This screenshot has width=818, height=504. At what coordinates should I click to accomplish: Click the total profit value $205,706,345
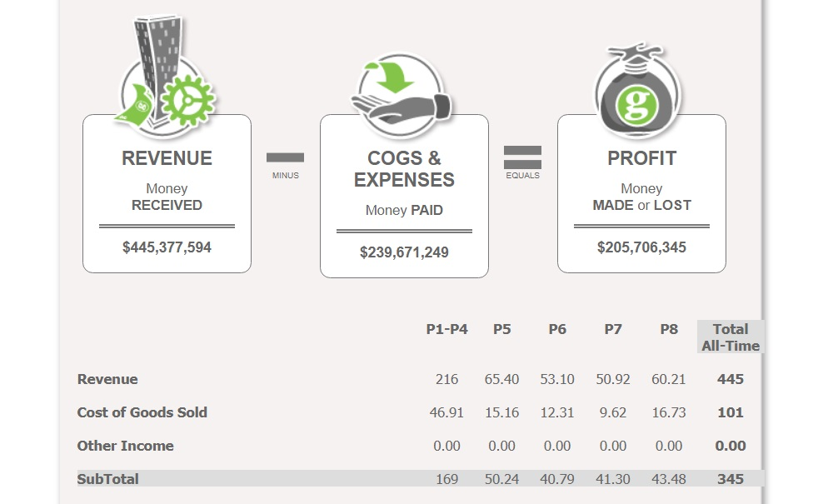coord(641,247)
